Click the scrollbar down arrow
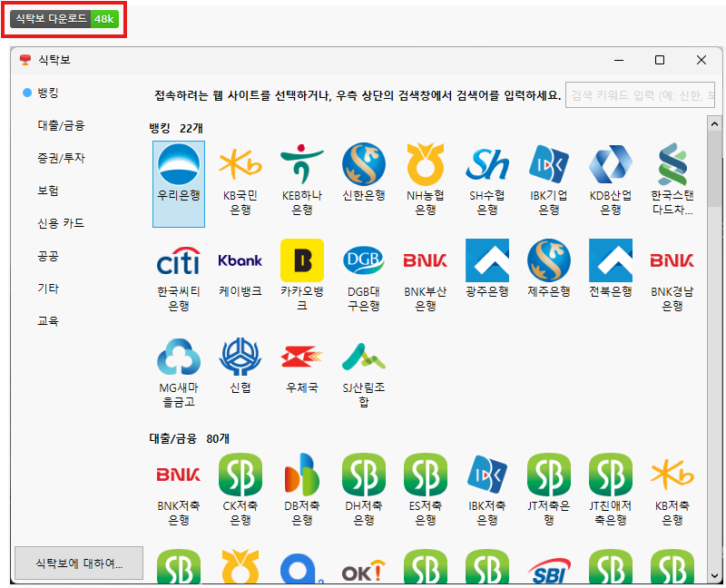 click(714, 575)
